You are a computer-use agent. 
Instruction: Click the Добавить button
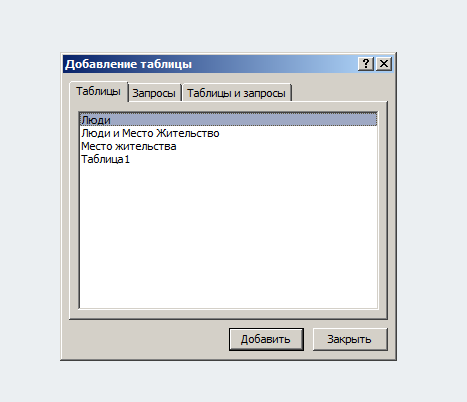(266, 339)
